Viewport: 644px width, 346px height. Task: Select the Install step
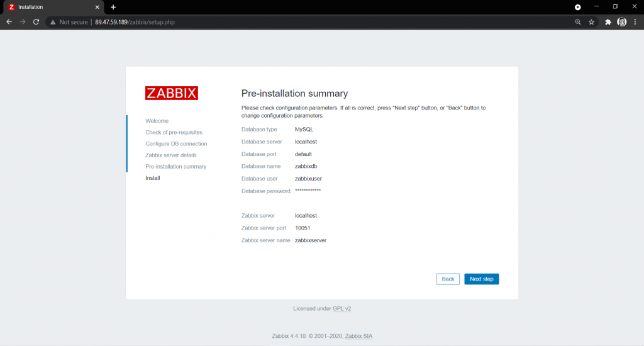pyautogui.click(x=153, y=178)
